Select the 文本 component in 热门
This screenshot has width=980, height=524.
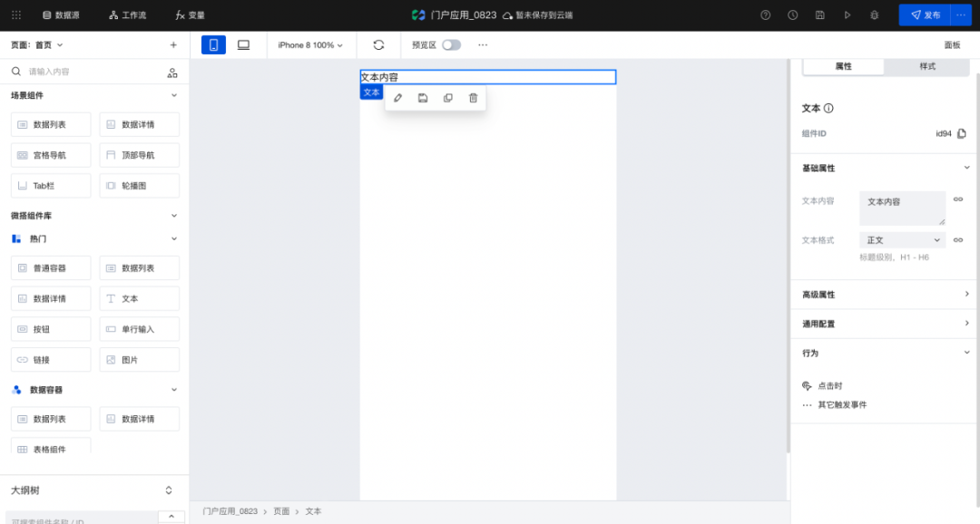(140, 298)
